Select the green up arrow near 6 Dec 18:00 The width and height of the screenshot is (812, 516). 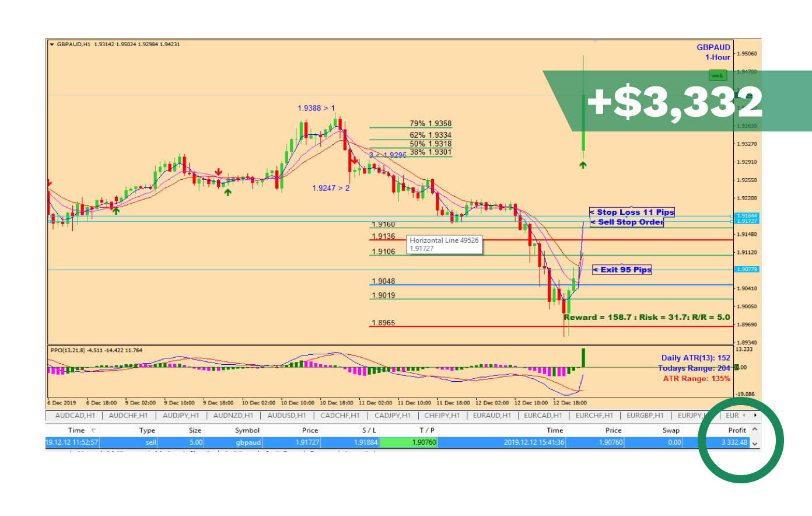[116, 211]
